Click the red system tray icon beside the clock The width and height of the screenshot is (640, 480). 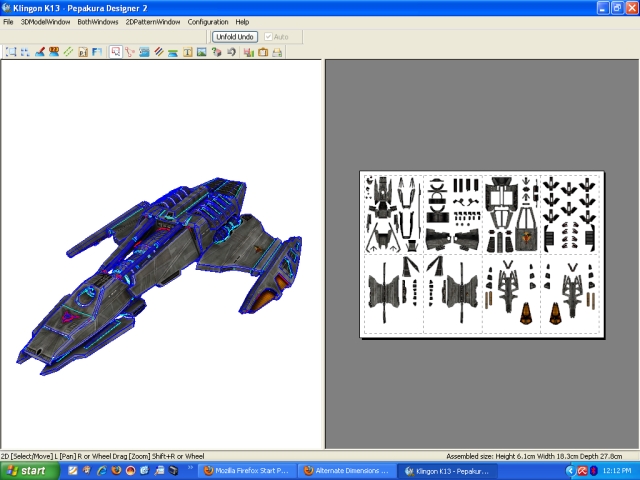pos(582,471)
